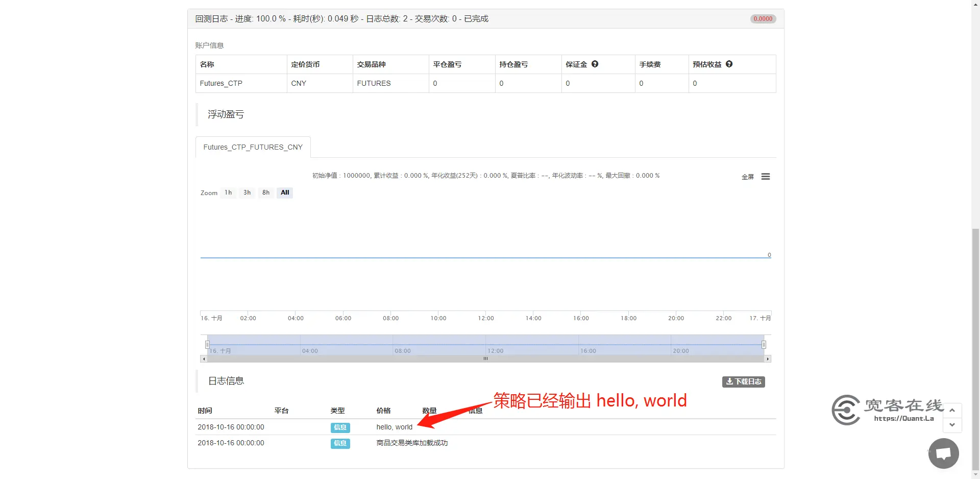This screenshot has width=980, height=479.
Task: Click the timestamp of library loaded log
Action: pyautogui.click(x=231, y=443)
